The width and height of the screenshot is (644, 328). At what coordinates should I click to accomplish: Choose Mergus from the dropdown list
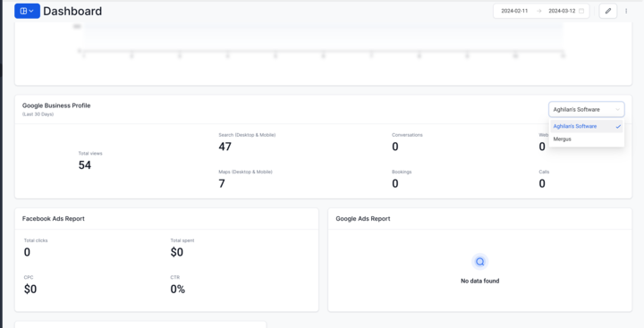coord(586,139)
